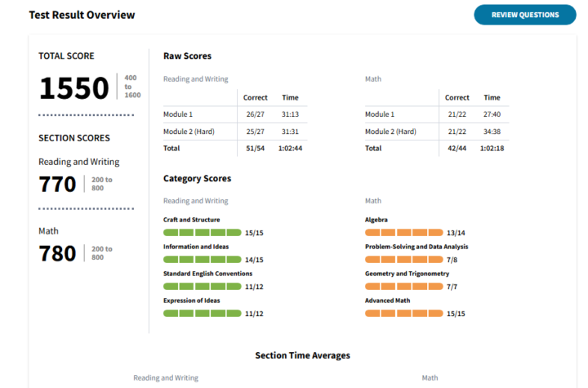
Task: Click the total score 1550
Action: 74,88
